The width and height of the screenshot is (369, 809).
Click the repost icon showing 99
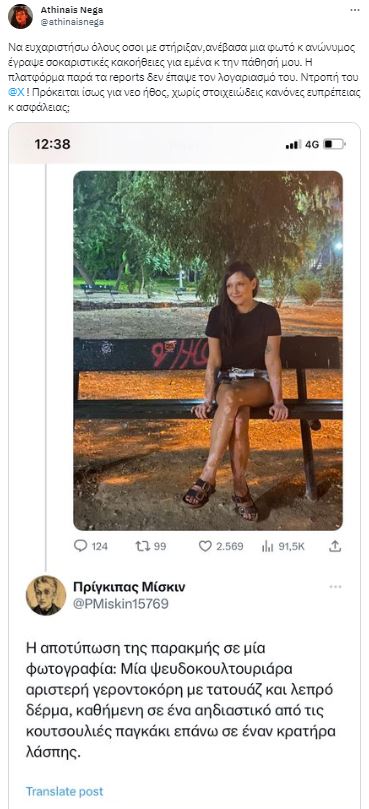pos(142,546)
